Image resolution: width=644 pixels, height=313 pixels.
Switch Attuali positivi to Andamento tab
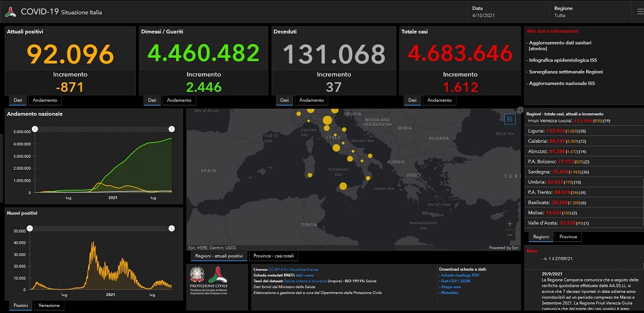click(44, 101)
